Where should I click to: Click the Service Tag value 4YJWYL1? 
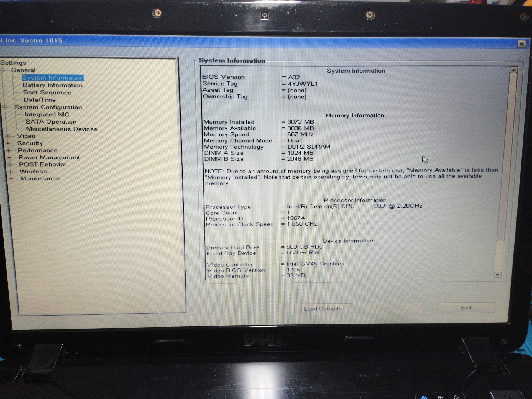(302, 84)
